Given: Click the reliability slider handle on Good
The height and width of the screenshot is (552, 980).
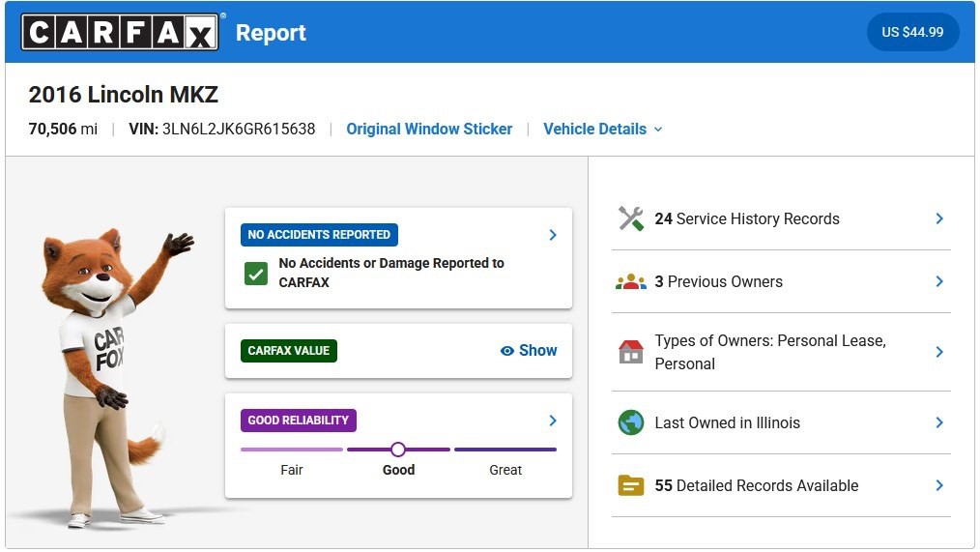Looking at the screenshot, I should coord(398,450).
